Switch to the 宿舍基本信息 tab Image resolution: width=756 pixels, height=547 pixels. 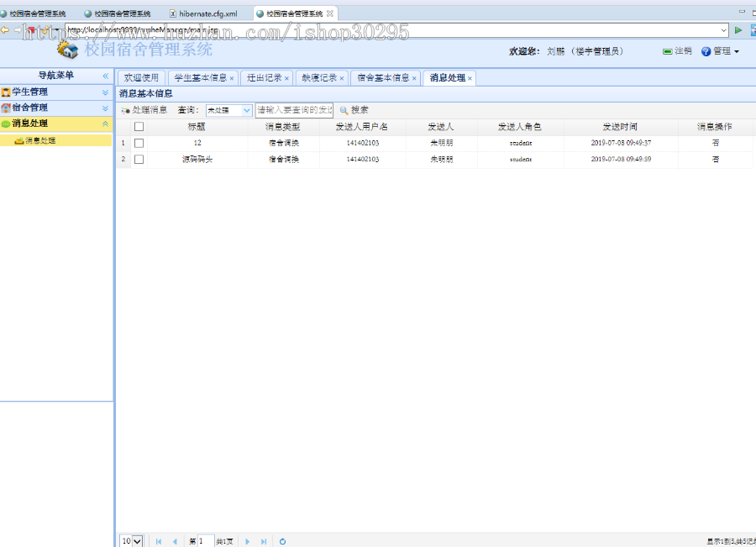click(383, 77)
